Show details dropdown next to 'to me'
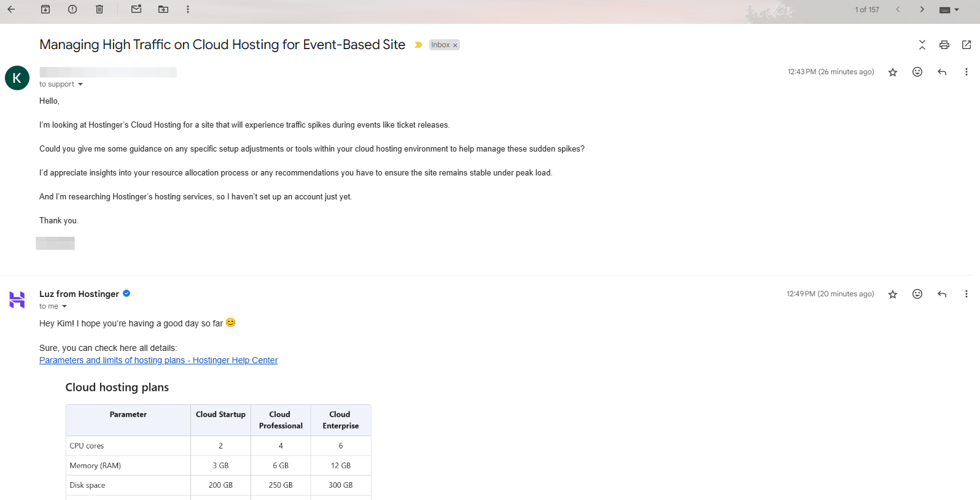Screen dimensions: 980x500 (x=64, y=307)
